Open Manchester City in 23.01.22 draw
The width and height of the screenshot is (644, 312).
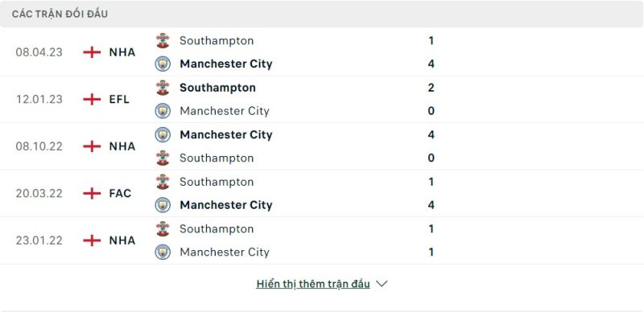point(225,252)
